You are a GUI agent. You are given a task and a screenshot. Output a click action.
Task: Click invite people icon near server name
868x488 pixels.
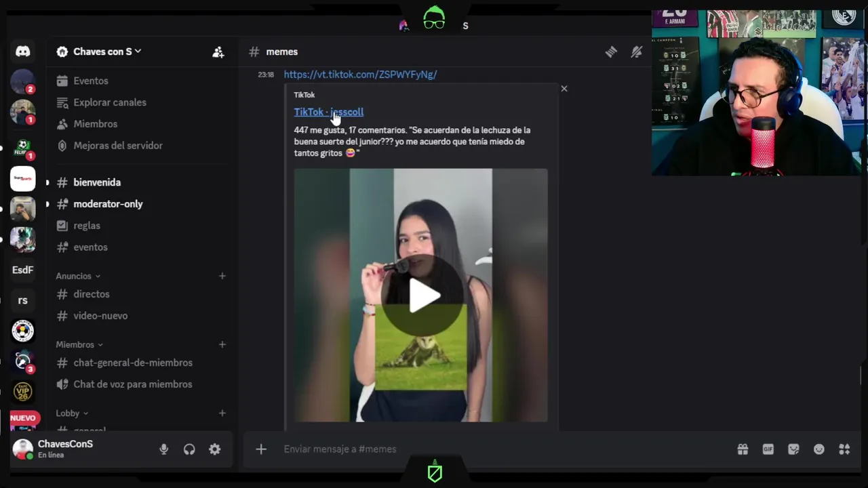click(218, 52)
